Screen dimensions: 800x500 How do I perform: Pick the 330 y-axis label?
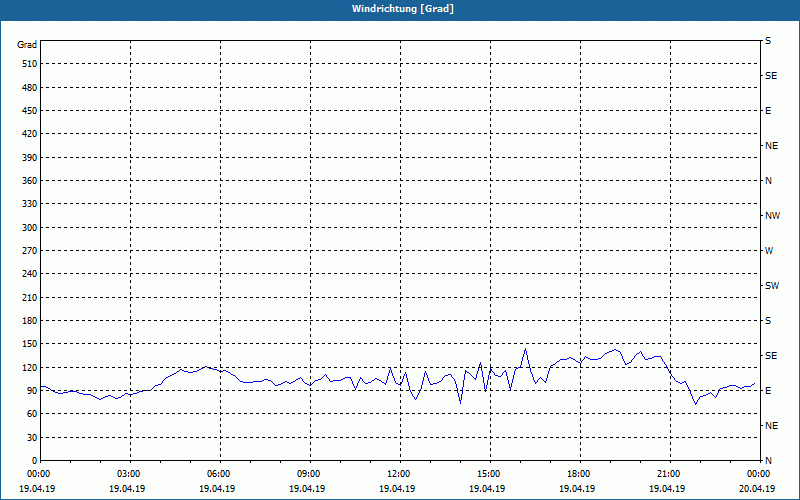[x=30, y=204]
